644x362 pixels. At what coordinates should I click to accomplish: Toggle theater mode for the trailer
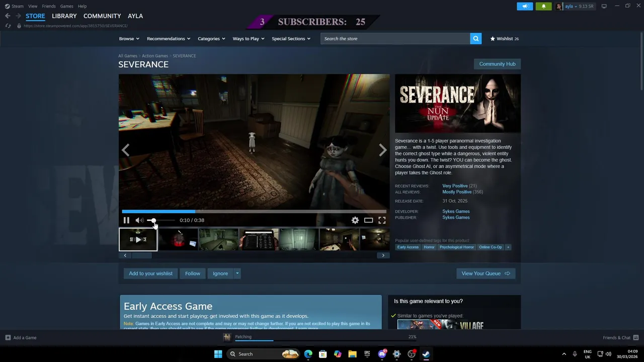[369, 220]
